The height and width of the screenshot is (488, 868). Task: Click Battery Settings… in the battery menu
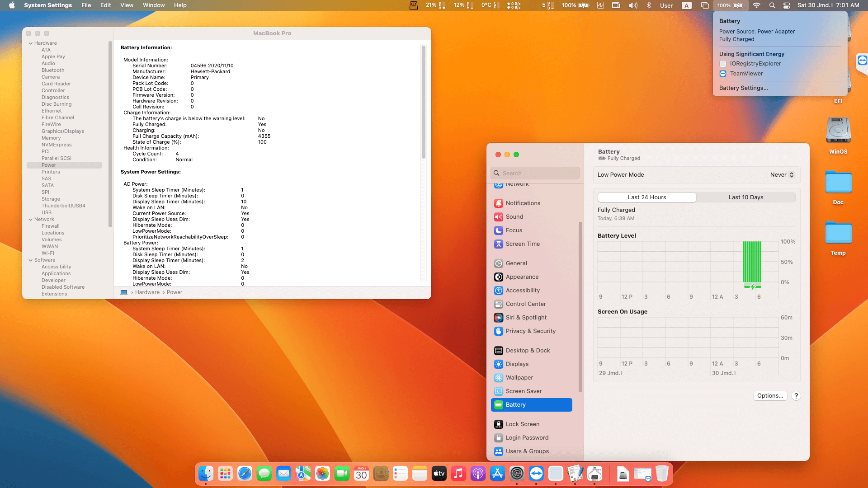click(x=743, y=88)
